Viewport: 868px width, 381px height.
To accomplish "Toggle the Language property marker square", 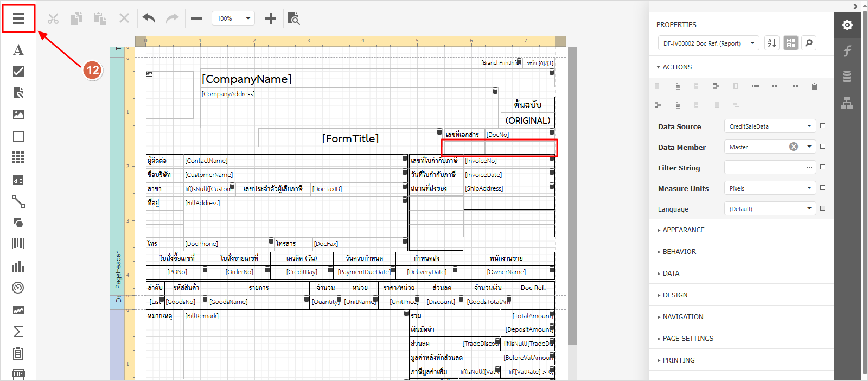I will click(823, 208).
